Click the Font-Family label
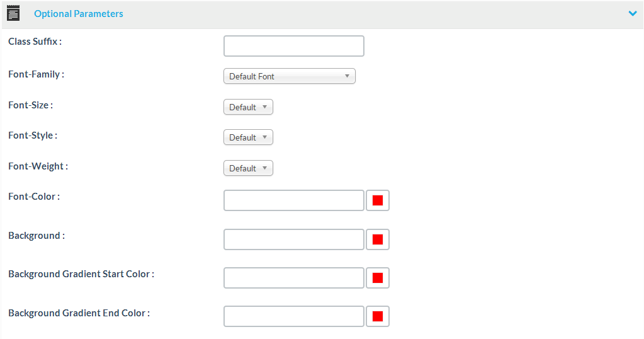The image size is (644, 339). (x=36, y=74)
